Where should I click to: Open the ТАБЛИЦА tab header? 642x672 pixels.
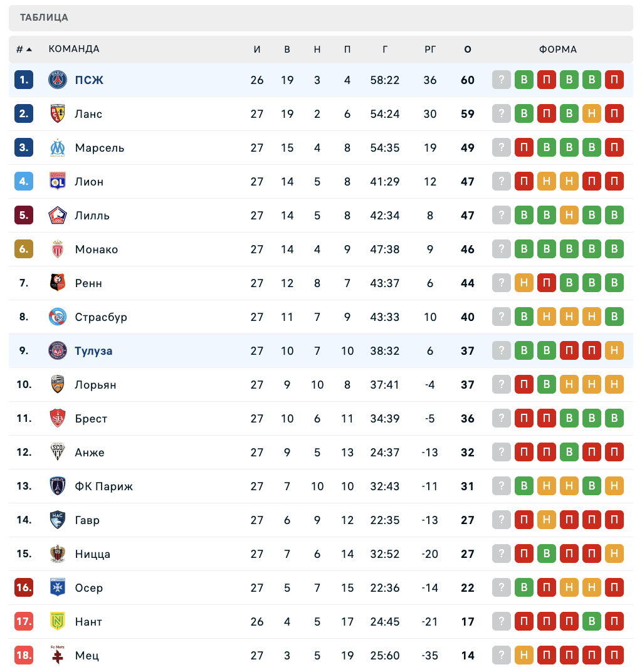coord(44,18)
